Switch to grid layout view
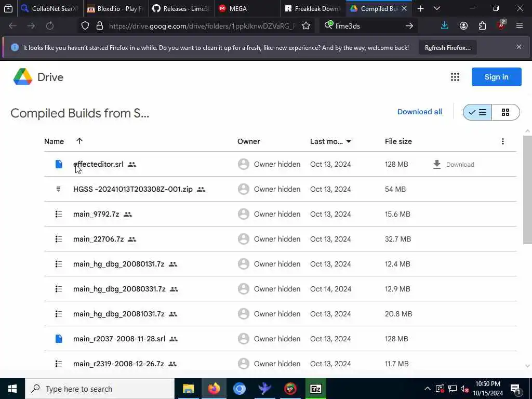The image size is (532, 399). pyautogui.click(x=506, y=112)
